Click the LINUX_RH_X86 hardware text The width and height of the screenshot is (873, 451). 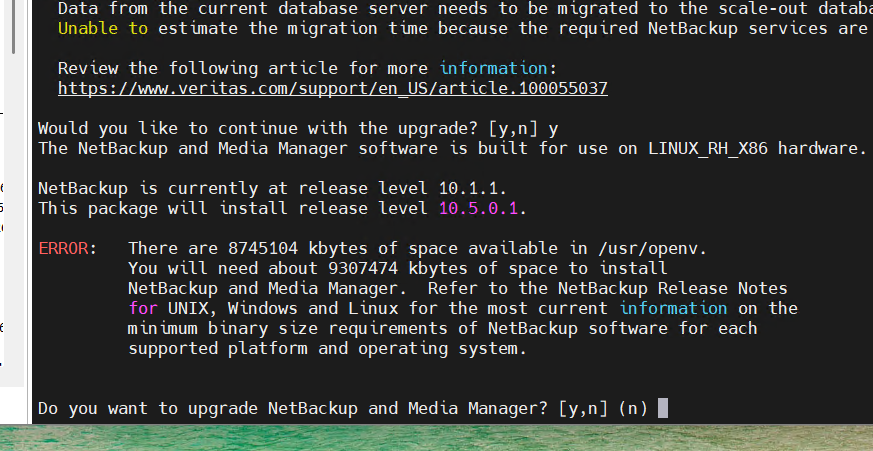tap(708, 149)
